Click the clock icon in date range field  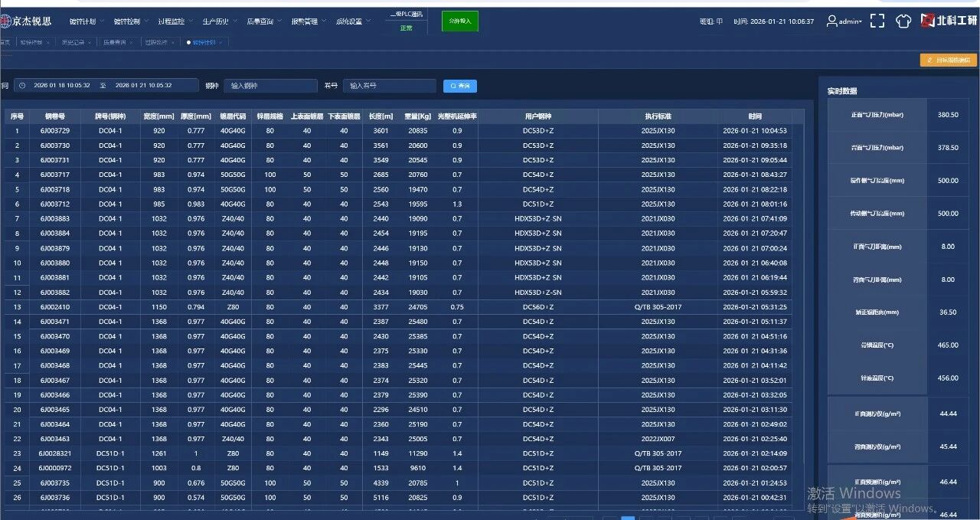tap(23, 86)
